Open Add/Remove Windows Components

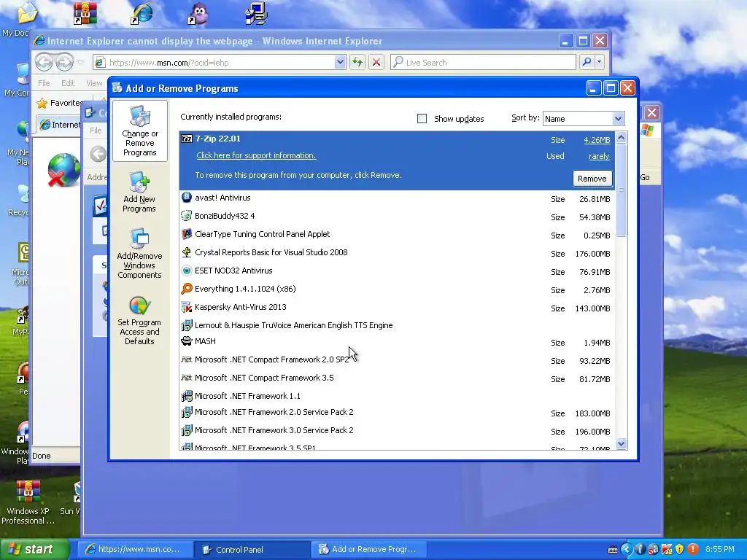point(139,254)
